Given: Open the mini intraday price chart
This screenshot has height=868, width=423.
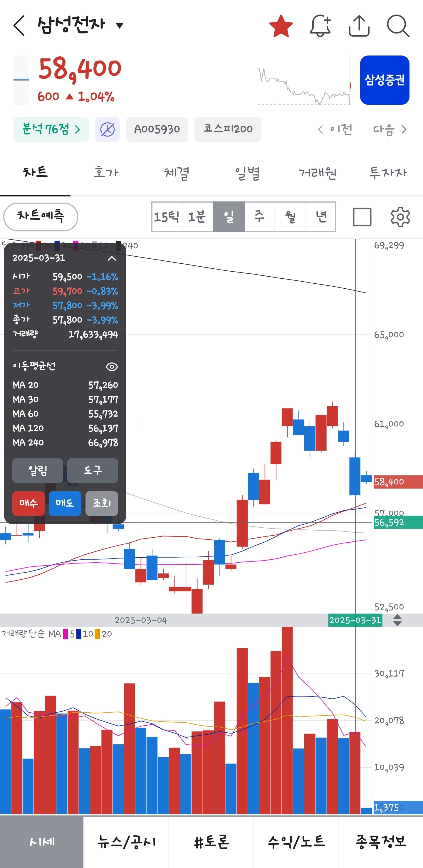Looking at the screenshot, I should coord(304,81).
